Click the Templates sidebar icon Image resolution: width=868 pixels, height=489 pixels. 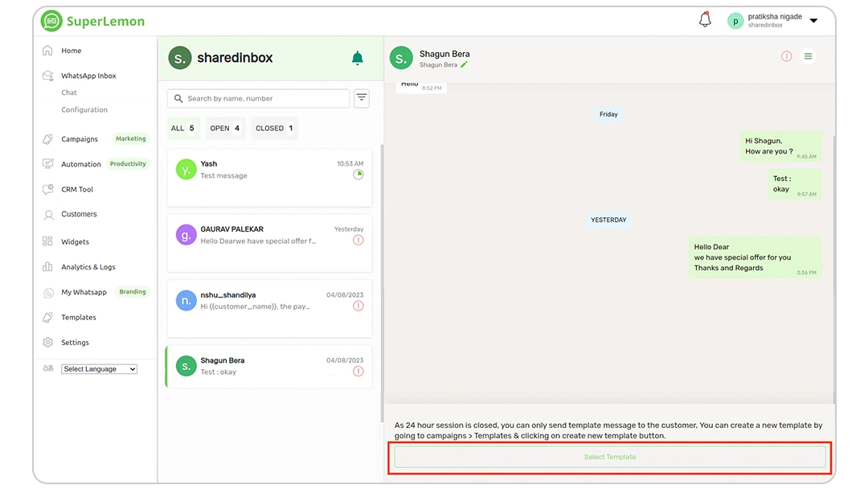[x=47, y=317]
